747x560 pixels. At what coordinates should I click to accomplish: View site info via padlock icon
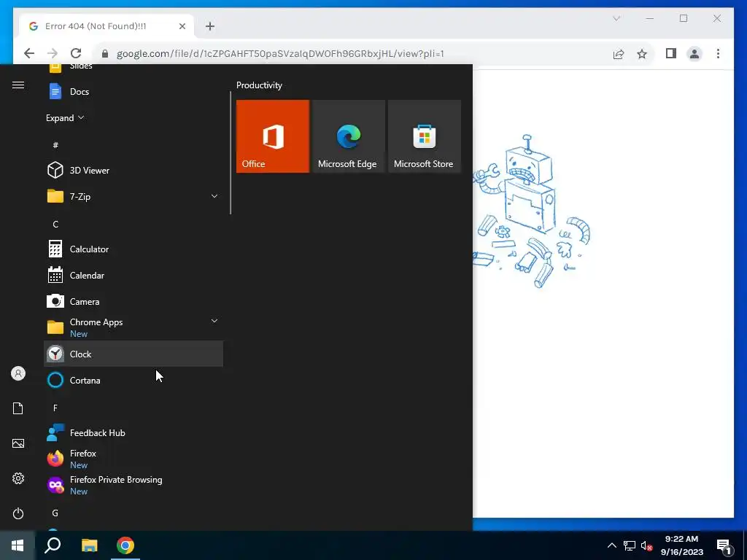coord(105,54)
